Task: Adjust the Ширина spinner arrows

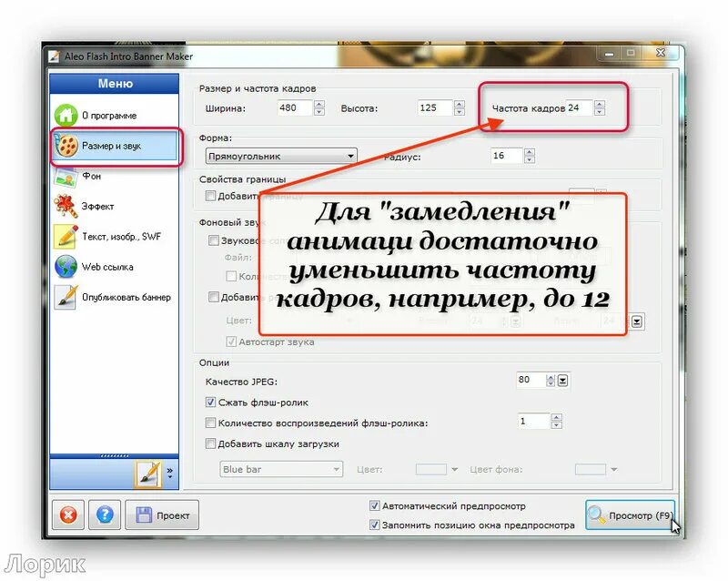Action: [x=319, y=107]
